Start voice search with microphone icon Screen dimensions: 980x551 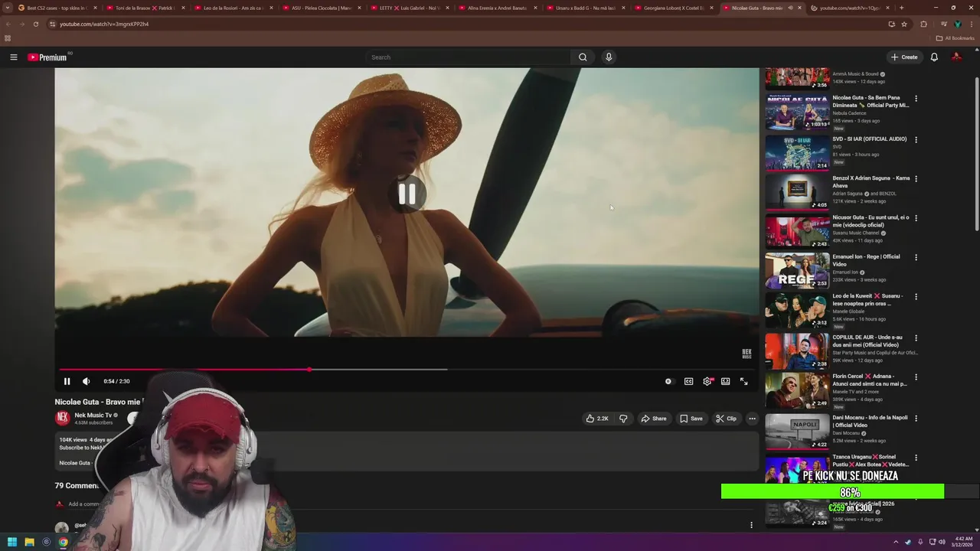point(609,57)
